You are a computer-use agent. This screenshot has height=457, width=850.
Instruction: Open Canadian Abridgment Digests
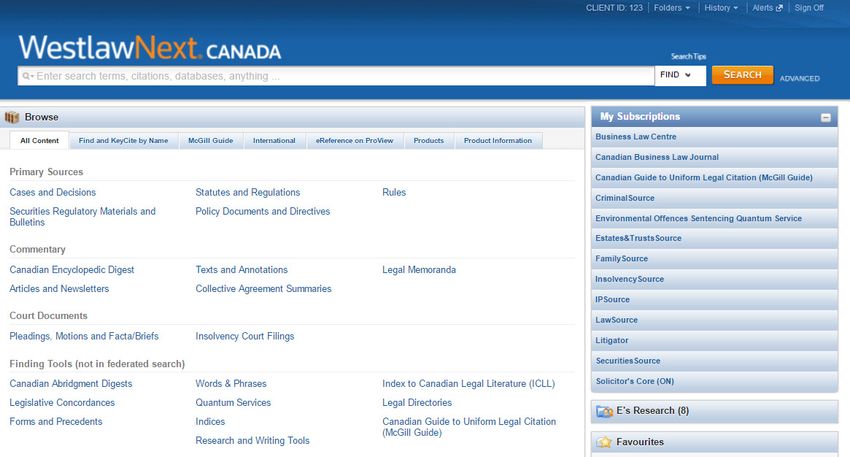[70, 384]
